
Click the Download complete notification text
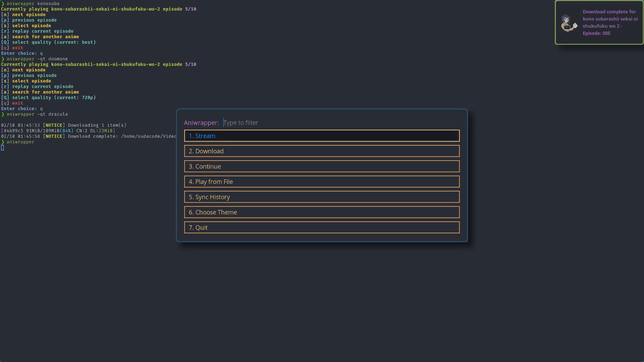point(609,12)
